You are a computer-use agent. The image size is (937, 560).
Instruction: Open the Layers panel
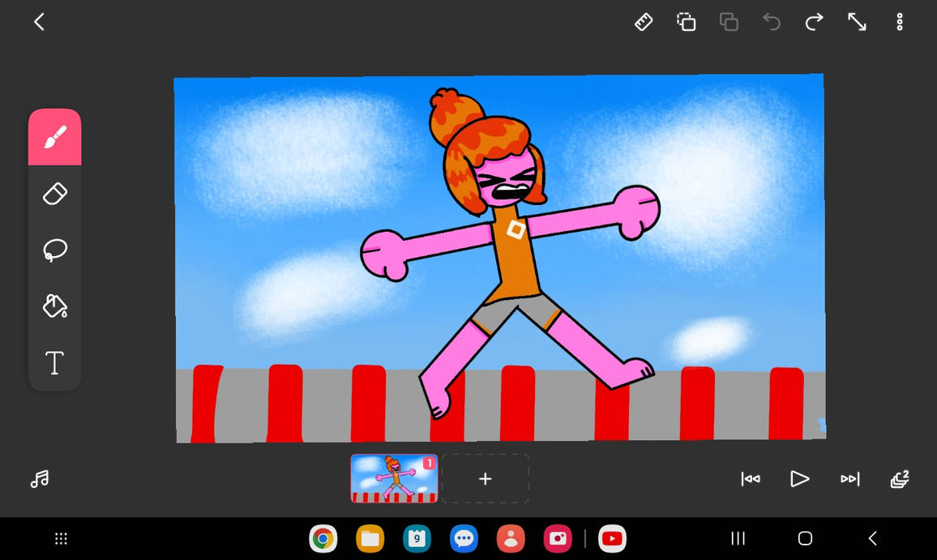pyautogui.click(x=900, y=479)
